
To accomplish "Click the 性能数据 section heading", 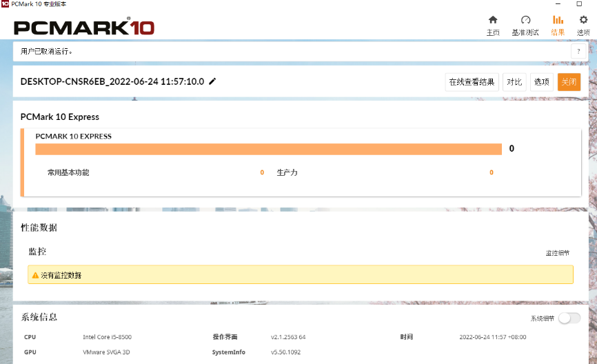I will (x=39, y=228).
